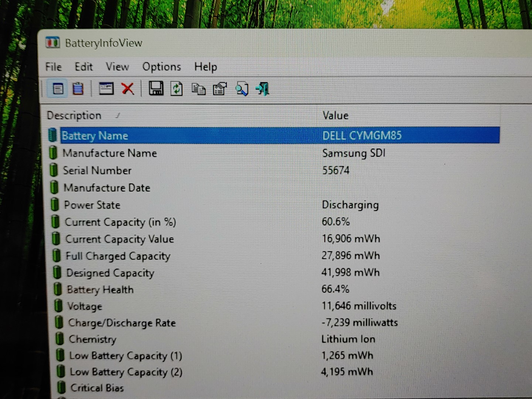Switch to the battery log clipboard icon
Screen dimensions: 532x399
[78, 89]
